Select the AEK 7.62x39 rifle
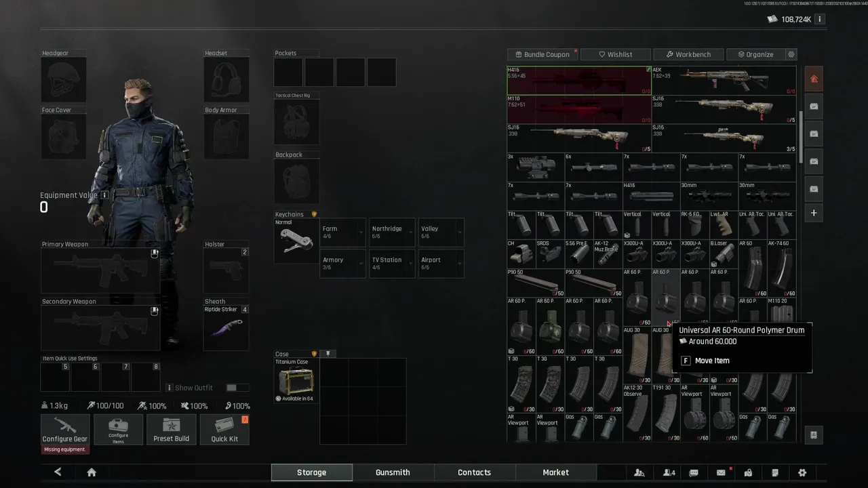 point(724,80)
